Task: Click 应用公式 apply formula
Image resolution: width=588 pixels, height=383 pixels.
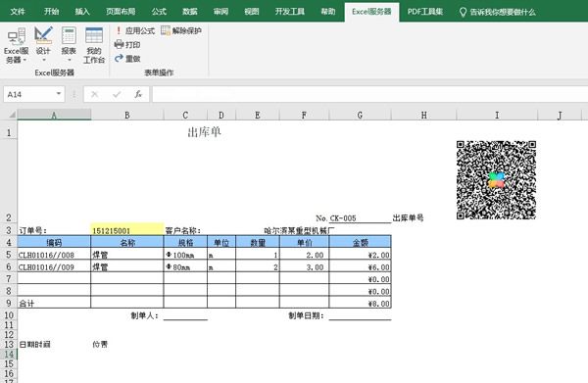Action: tap(134, 30)
